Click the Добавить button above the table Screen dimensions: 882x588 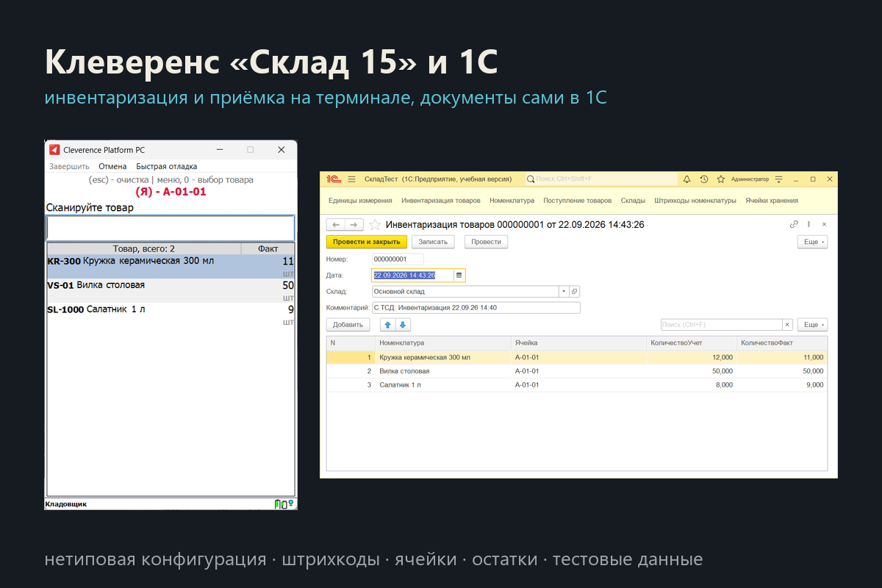(348, 324)
